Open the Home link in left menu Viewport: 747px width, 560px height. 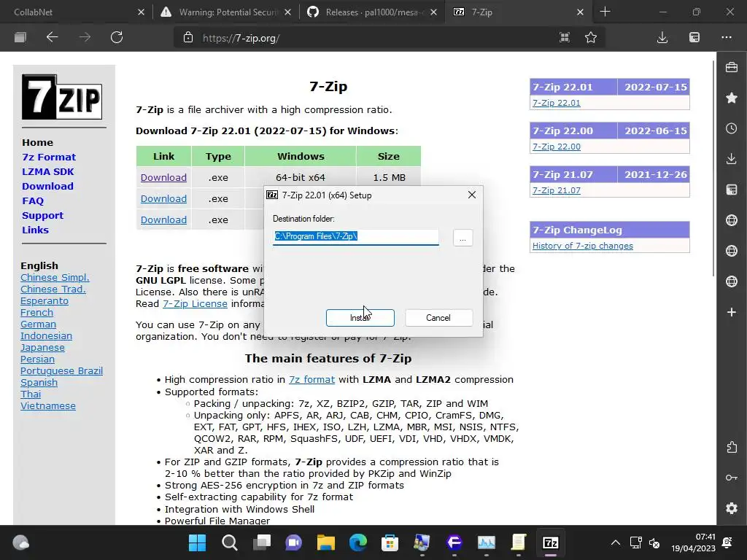(x=38, y=142)
